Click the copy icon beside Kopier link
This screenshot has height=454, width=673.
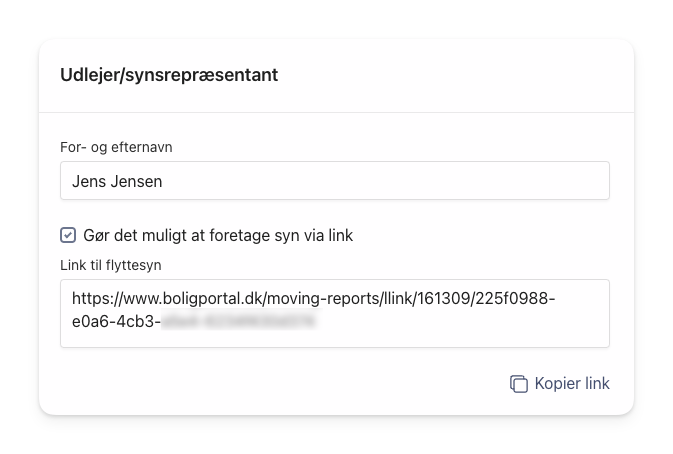click(x=518, y=384)
